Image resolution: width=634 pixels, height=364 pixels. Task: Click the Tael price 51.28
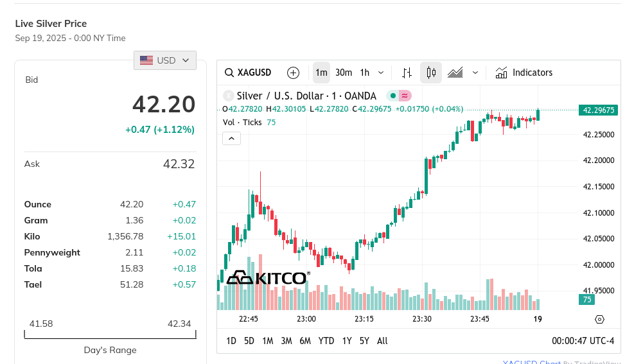[132, 284]
